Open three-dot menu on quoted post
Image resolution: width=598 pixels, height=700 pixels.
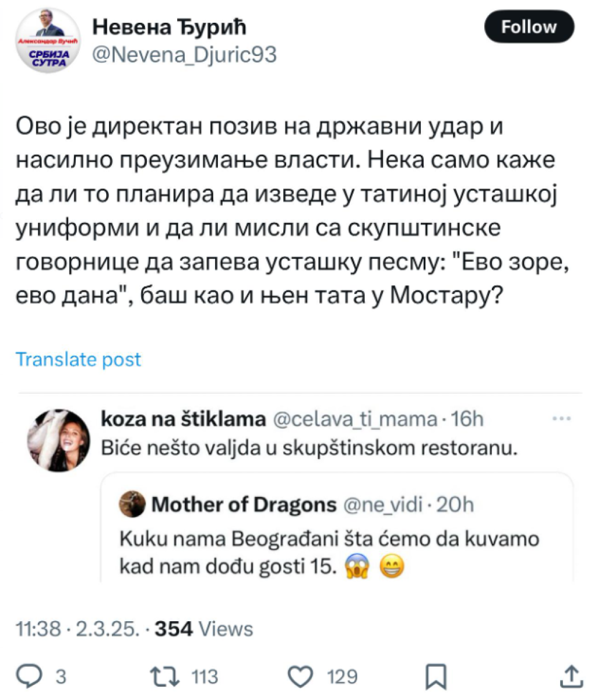pyautogui.click(x=561, y=418)
